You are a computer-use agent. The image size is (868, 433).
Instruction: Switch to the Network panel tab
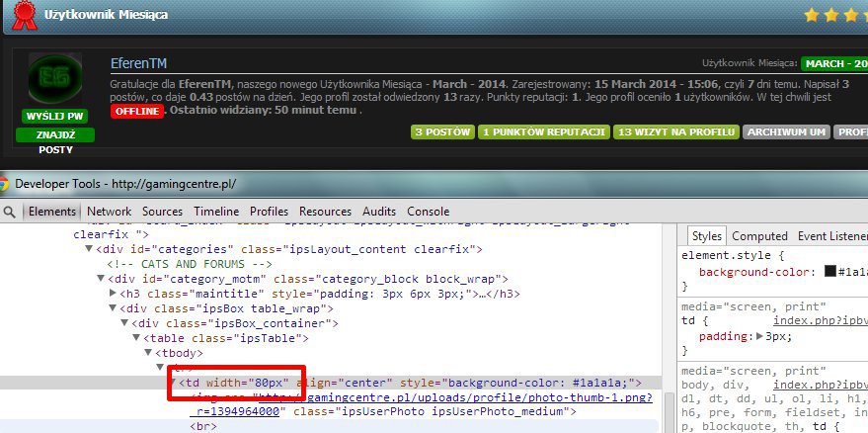point(109,212)
